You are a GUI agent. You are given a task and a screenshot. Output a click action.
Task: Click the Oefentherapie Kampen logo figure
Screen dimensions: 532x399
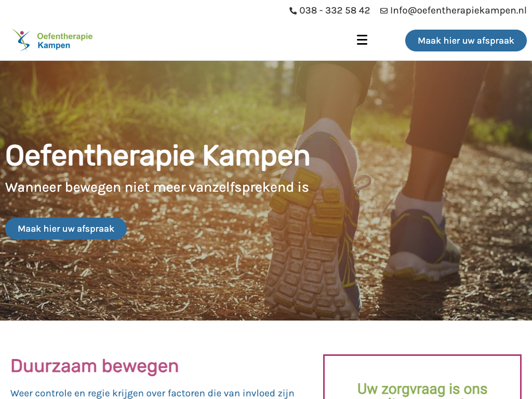pyautogui.click(x=21, y=40)
